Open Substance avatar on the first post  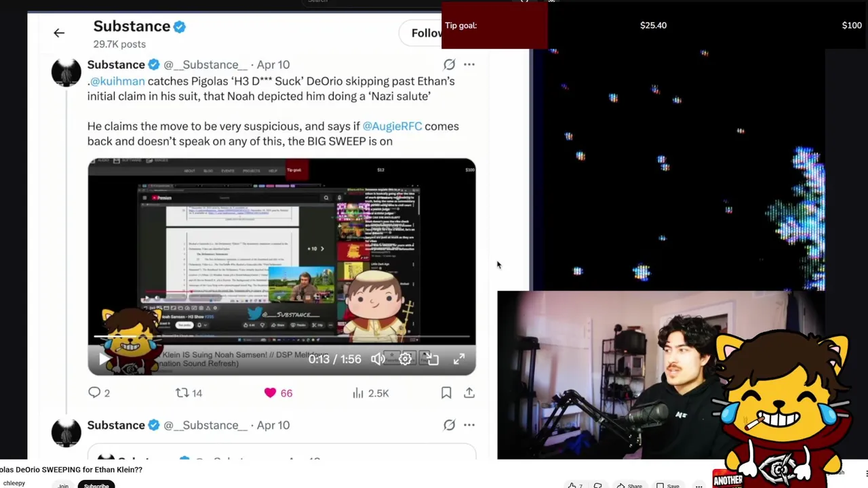click(x=66, y=72)
